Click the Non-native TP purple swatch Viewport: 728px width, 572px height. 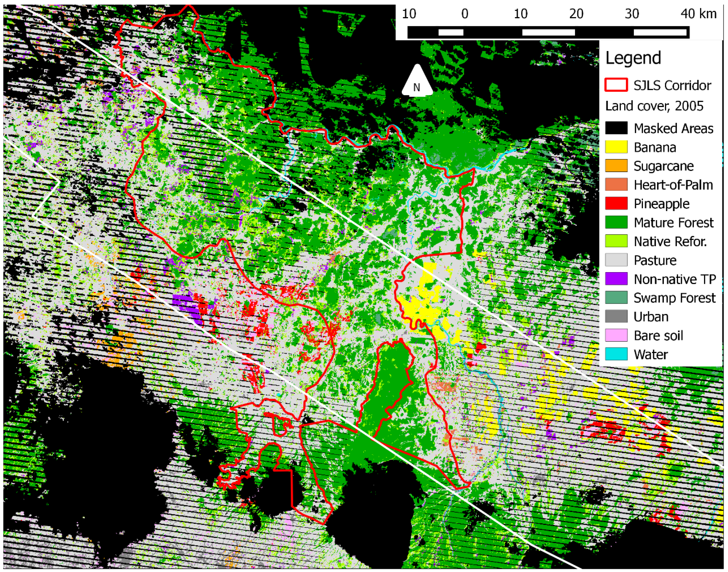click(x=616, y=279)
